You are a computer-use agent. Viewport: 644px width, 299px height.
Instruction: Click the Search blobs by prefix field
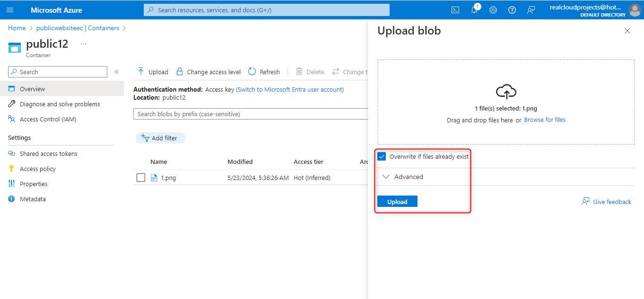(251, 114)
